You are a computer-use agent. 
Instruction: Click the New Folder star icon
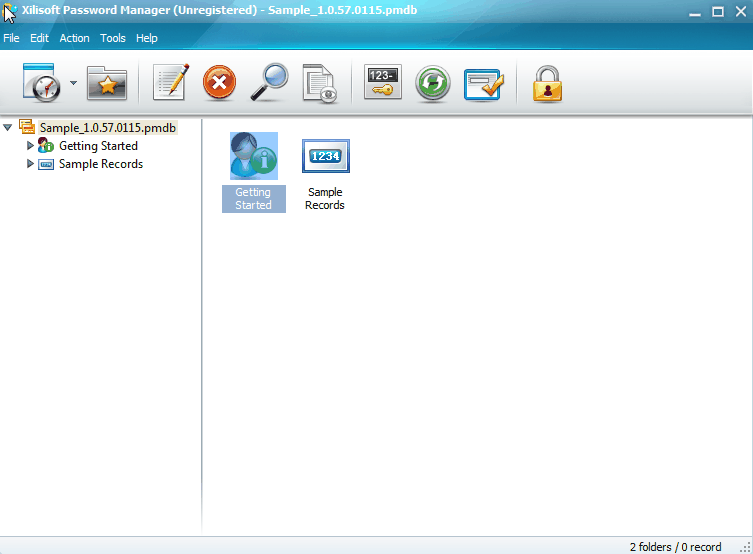[107, 84]
